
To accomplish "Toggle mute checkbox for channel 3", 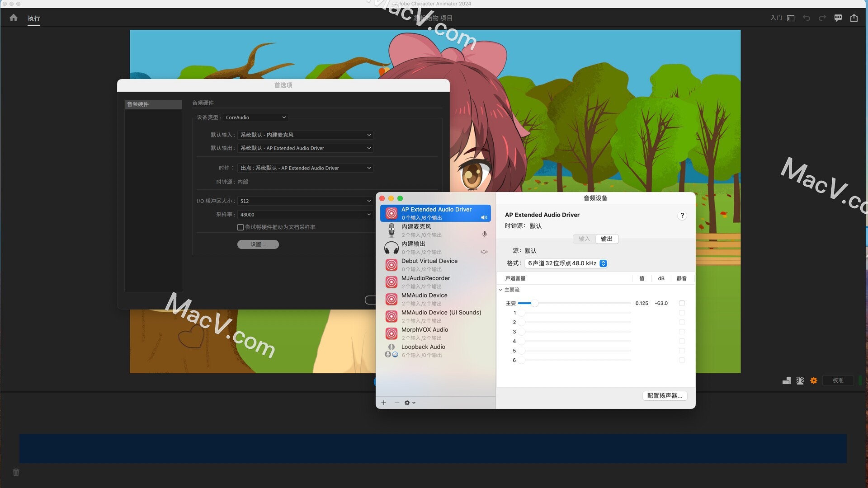I will [682, 332].
